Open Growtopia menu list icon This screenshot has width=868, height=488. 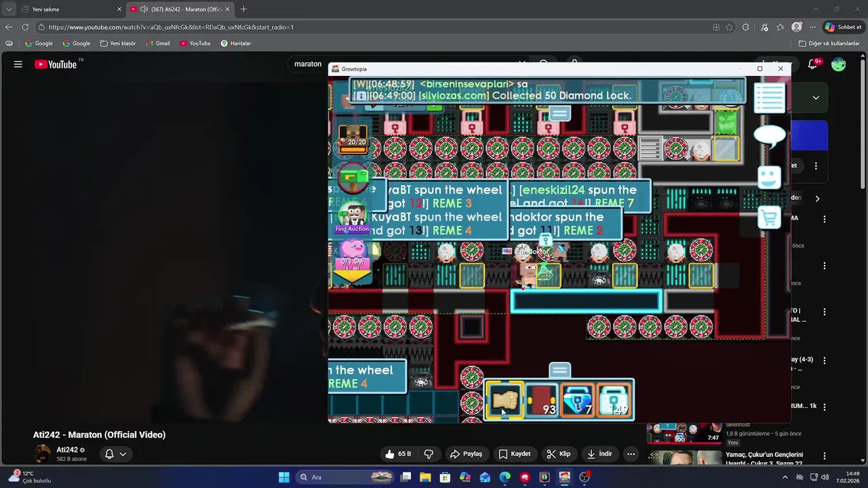tap(770, 99)
